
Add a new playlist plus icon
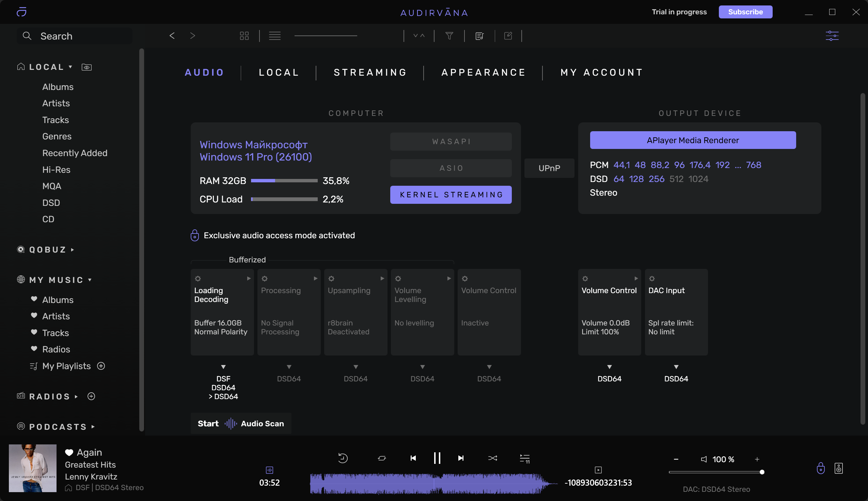(101, 366)
